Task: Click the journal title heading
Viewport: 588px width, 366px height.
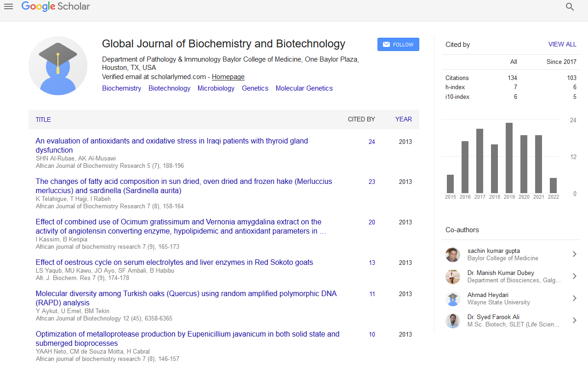Action: coord(223,44)
